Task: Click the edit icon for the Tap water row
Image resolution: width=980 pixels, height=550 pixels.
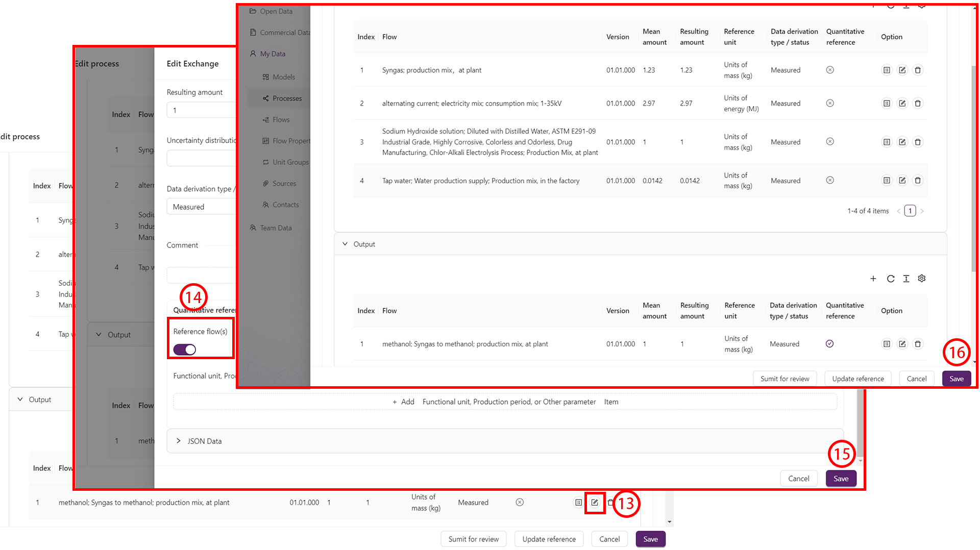Action: [902, 181]
